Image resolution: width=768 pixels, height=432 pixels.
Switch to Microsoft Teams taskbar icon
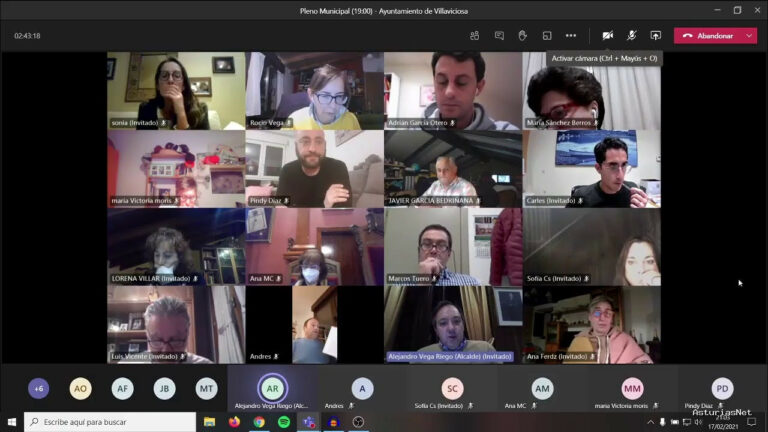tap(309, 422)
